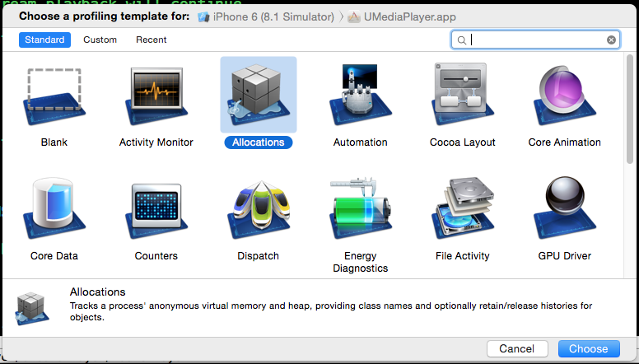639x364 pixels.
Task: Click the Core Animation label
Action: (x=564, y=142)
